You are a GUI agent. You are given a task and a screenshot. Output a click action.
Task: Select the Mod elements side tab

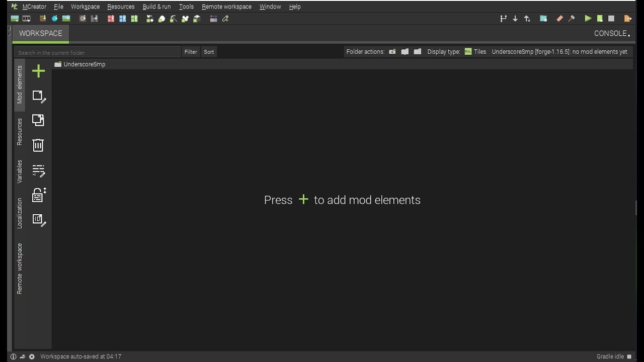click(20, 84)
